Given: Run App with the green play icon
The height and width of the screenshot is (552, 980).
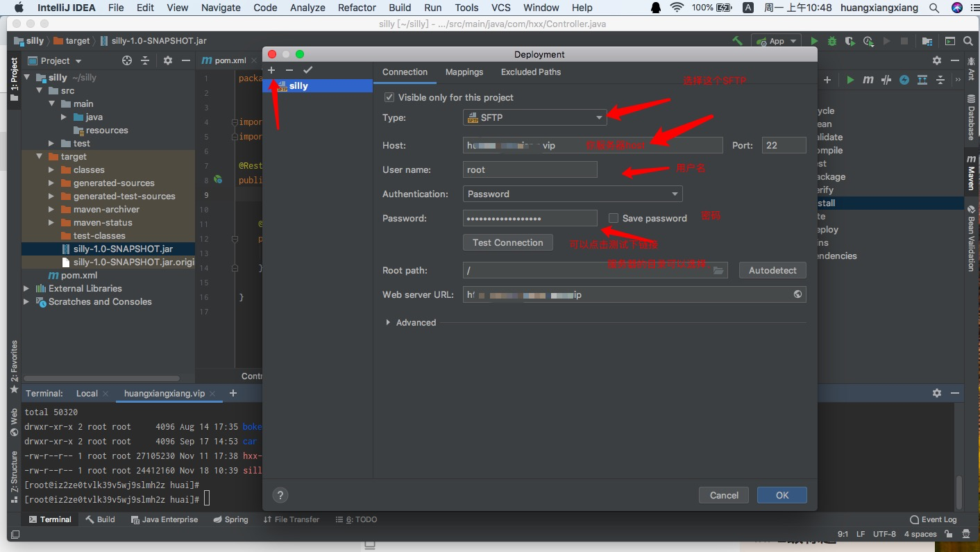Looking at the screenshot, I should click(x=815, y=41).
